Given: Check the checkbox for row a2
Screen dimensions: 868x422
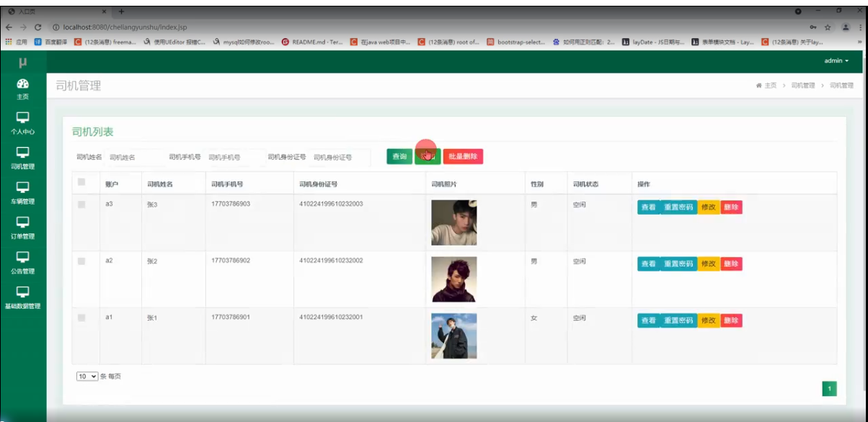Looking at the screenshot, I should tap(81, 261).
